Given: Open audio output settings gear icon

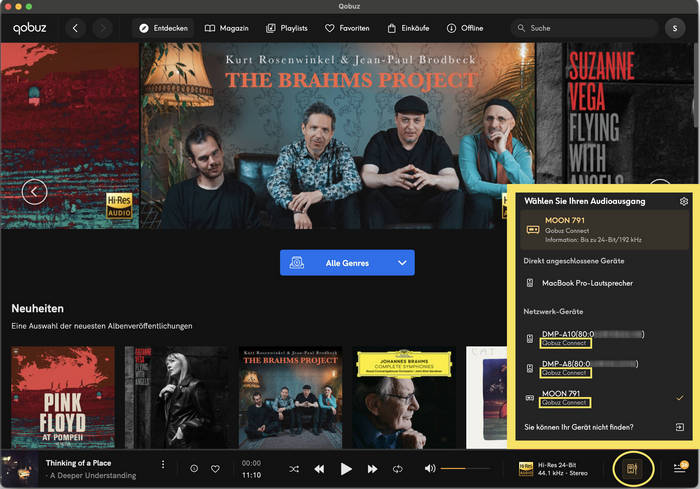Looking at the screenshot, I should (x=683, y=201).
